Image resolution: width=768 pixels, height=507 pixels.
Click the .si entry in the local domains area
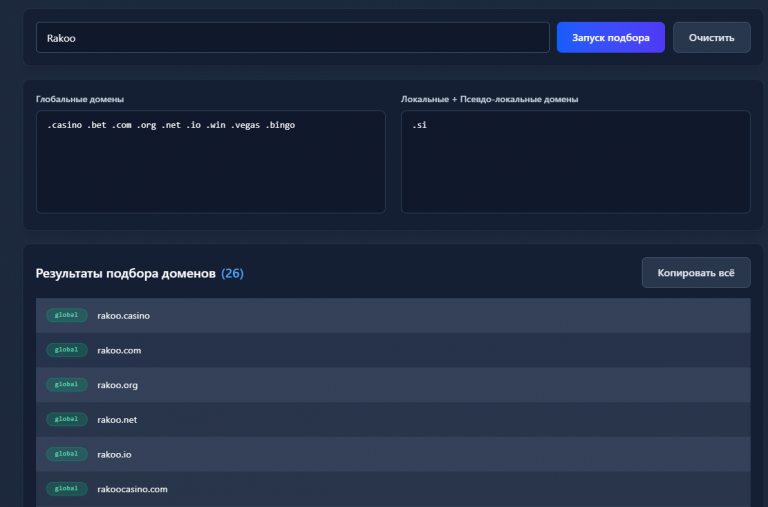tap(419, 125)
